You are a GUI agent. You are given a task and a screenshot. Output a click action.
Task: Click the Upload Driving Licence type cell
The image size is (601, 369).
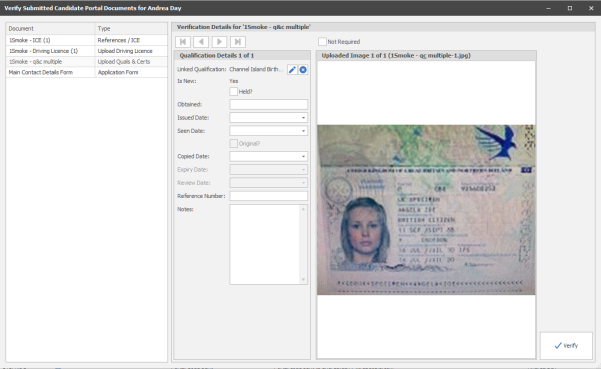[x=131, y=51]
